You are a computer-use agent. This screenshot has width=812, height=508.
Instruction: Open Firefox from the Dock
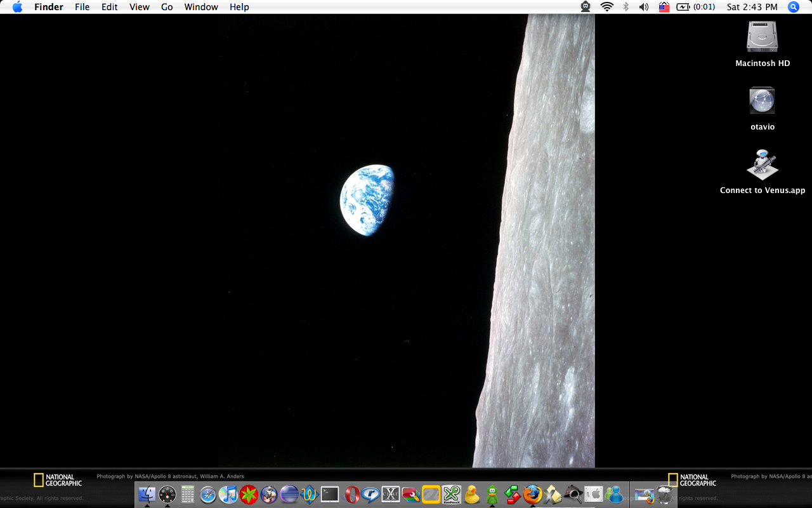click(533, 494)
